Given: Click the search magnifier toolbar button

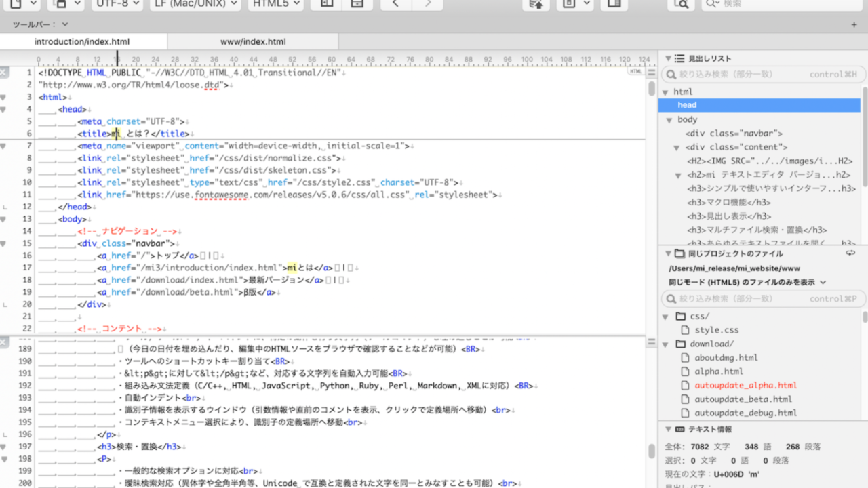Looking at the screenshot, I should [x=681, y=4].
